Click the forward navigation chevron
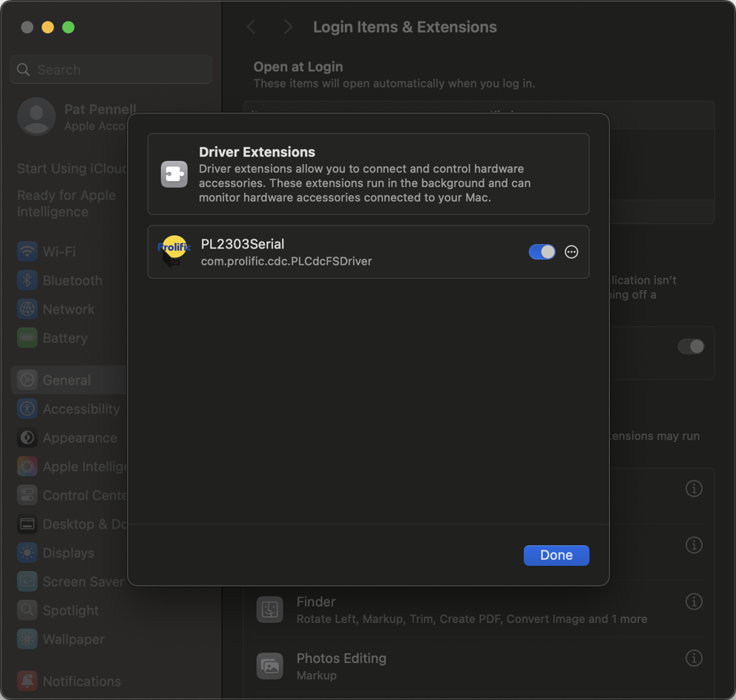Viewport: 736px width, 700px height. 287,26
